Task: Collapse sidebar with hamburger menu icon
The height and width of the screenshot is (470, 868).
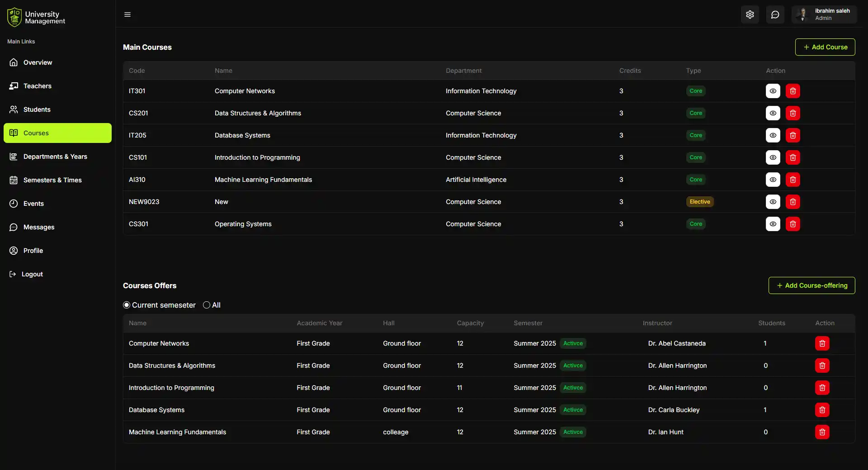Action: [127, 14]
